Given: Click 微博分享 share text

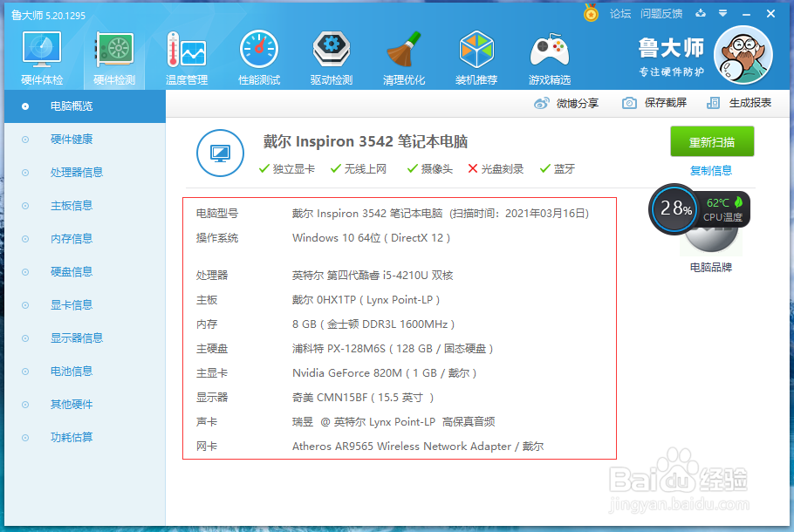Looking at the screenshot, I should tap(578, 103).
